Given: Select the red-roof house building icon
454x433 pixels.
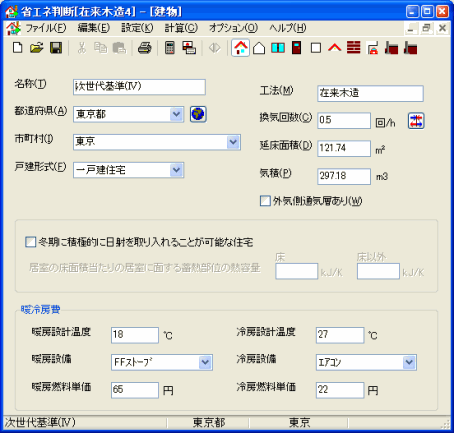Looking at the screenshot, I should (240, 48).
